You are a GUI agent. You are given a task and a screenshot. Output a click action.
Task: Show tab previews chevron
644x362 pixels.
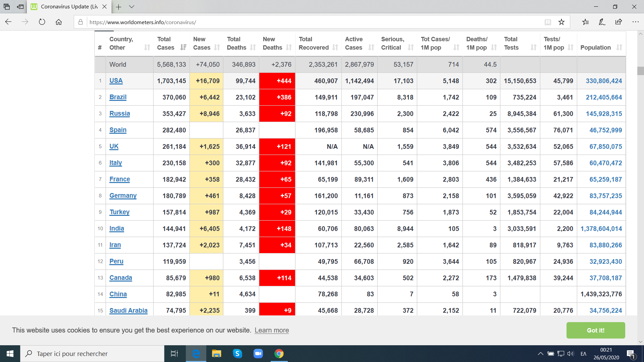click(131, 7)
